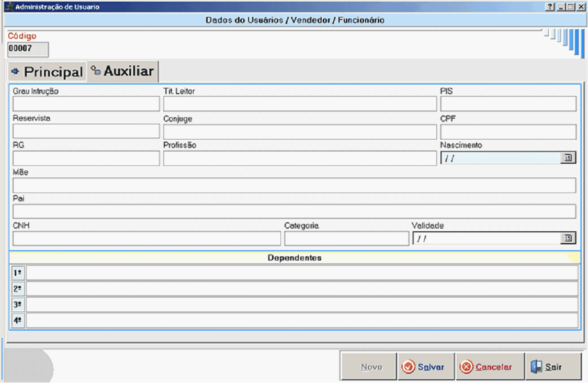The height and width of the screenshot is (383, 588).
Task: Switch to the Principal tab
Action: click(x=47, y=72)
